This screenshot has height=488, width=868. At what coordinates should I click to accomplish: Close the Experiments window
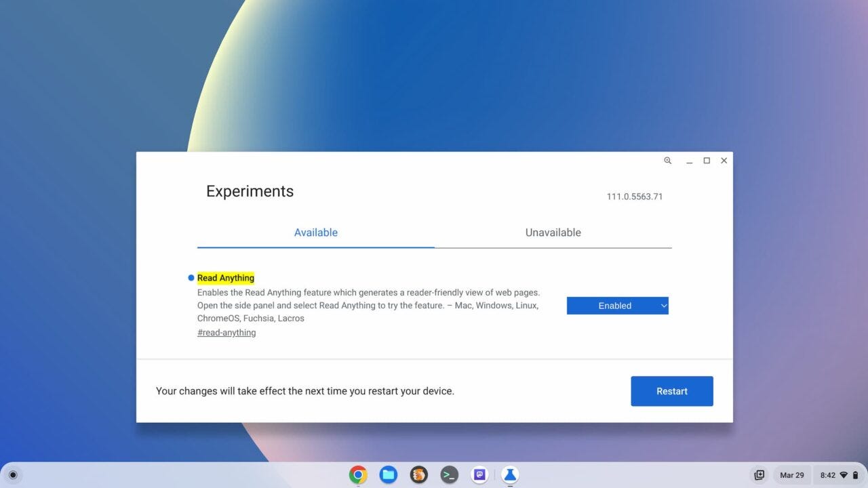(724, 161)
